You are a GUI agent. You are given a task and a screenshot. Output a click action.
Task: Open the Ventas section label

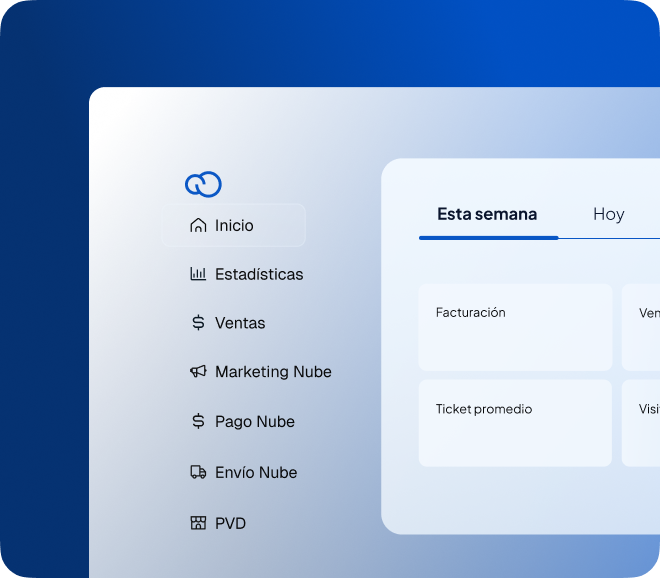240,323
